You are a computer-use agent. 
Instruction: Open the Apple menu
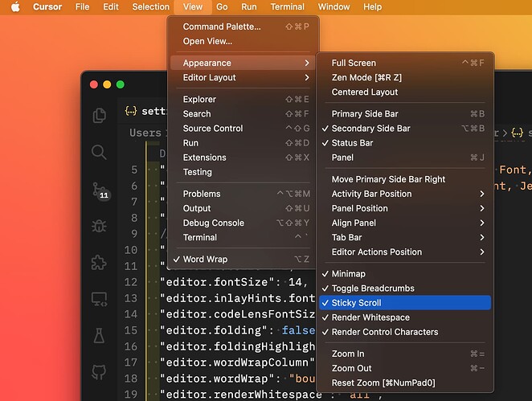coord(15,6)
